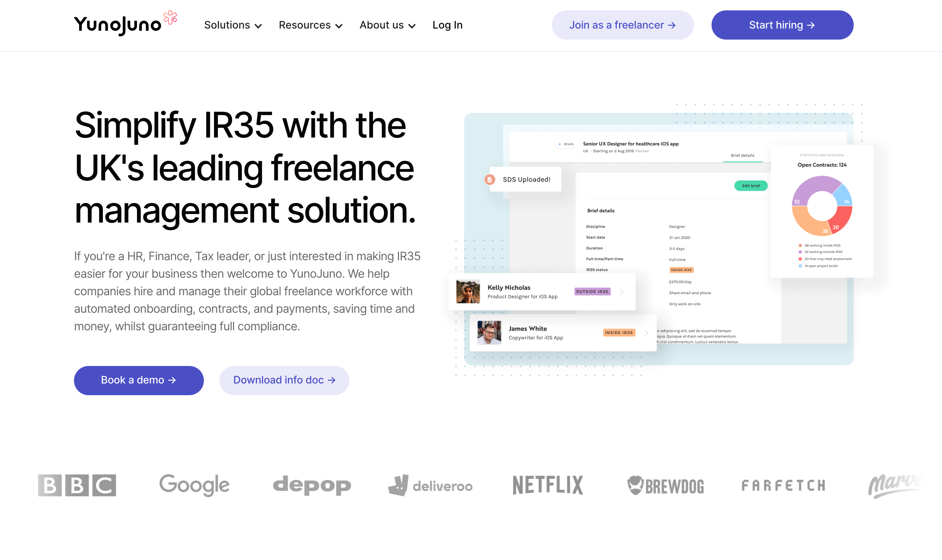
Task: Open the Resources dropdown menu
Action: (310, 25)
